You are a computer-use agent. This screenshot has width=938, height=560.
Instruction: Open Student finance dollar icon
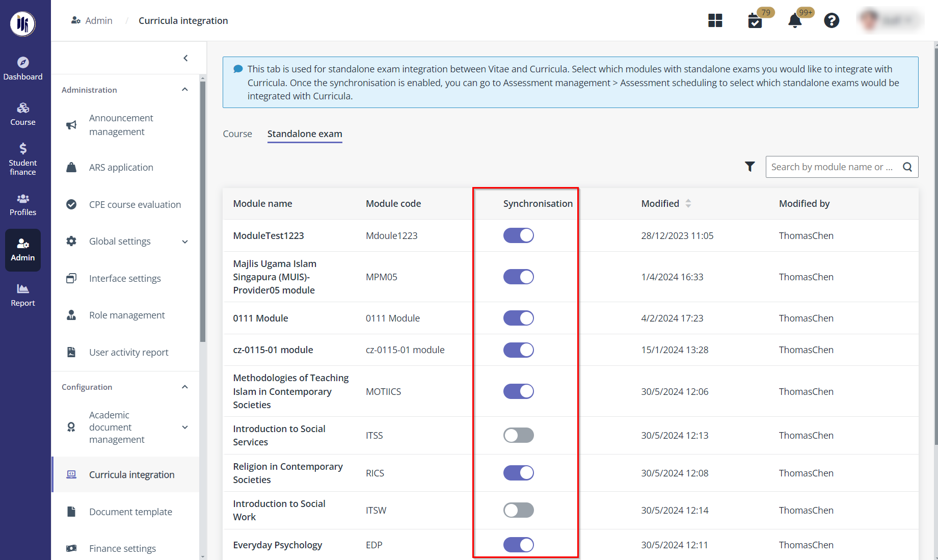23,148
